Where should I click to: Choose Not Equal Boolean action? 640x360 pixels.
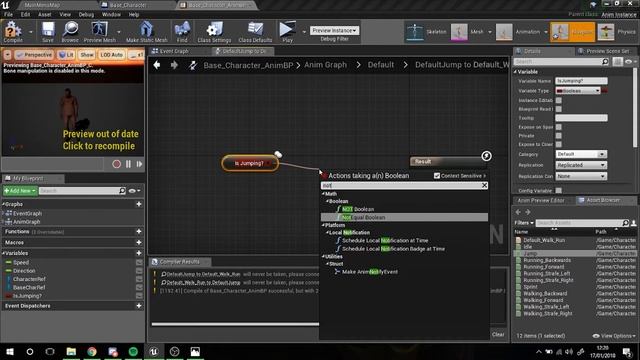[x=404, y=217]
